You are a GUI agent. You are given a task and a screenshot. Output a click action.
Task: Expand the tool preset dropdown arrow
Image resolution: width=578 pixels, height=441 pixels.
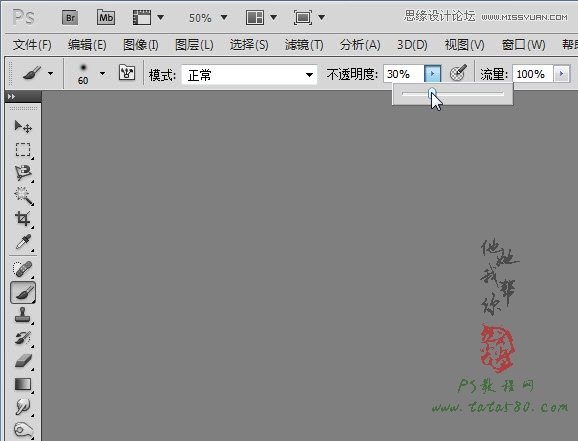click(x=51, y=73)
